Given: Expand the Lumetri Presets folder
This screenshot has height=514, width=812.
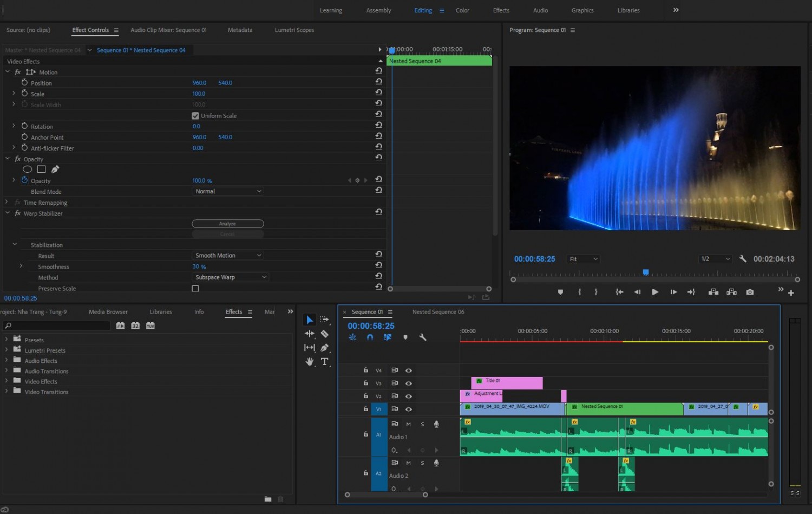Looking at the screenshot, I should coord(6,350).
